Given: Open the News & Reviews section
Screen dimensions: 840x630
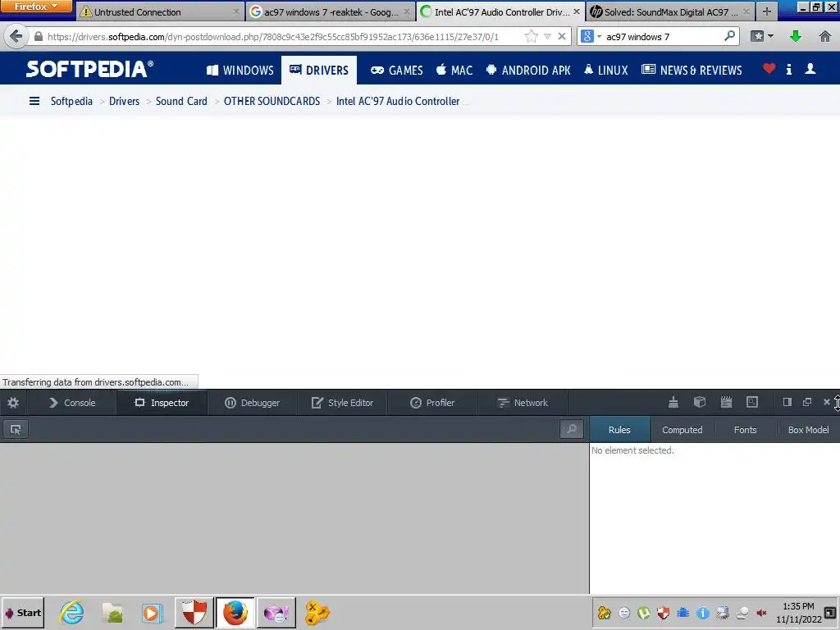Looking at the screenshot, I should coord(692,71).
